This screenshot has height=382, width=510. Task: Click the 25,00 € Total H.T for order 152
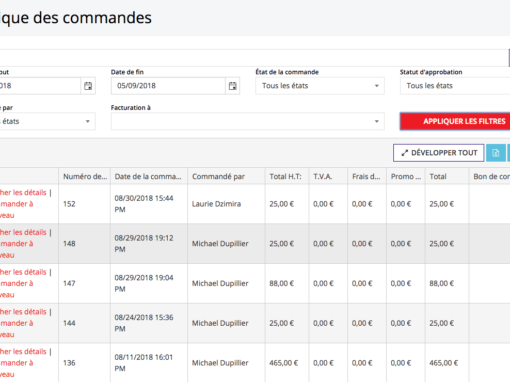coord(282,204)
